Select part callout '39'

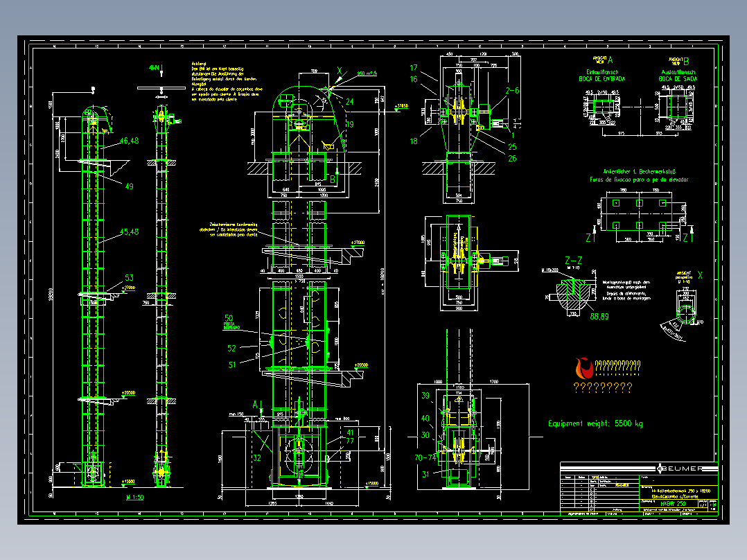point(425,396)
